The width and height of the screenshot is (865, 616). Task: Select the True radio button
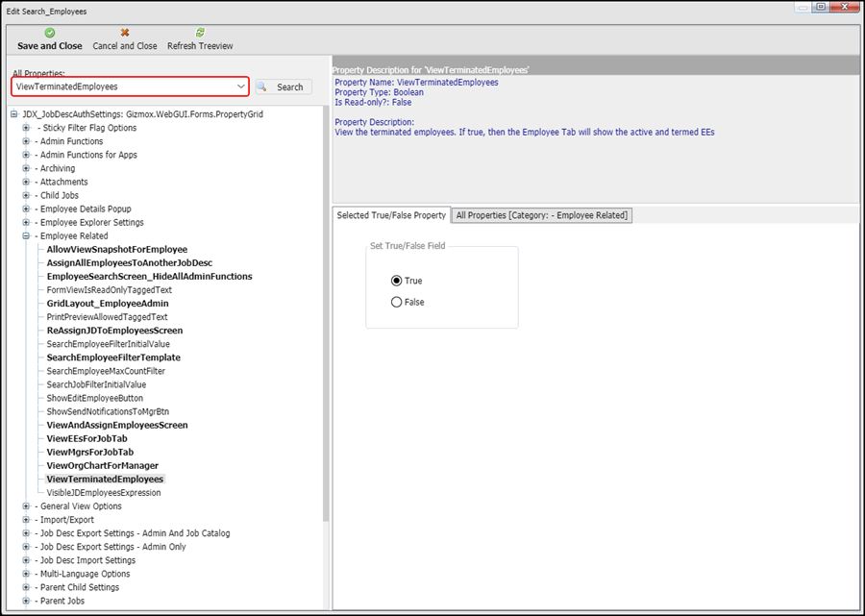(x=396, y=281)
